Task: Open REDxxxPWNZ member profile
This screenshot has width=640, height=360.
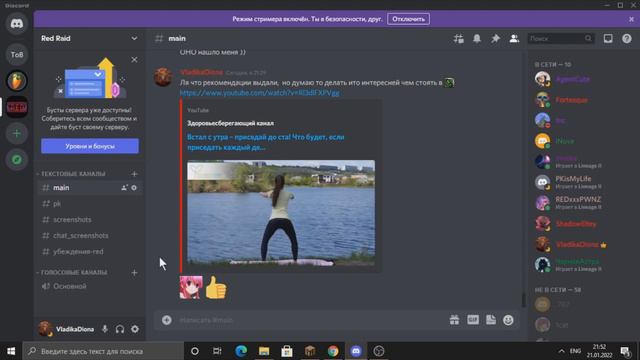Action: pos(582,203)
